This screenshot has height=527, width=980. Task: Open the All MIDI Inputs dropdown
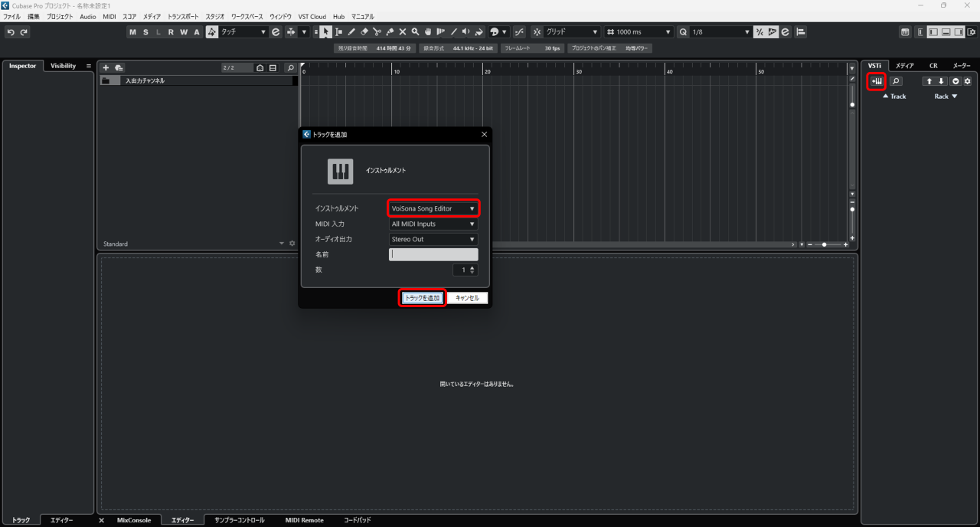click(433, 224)
